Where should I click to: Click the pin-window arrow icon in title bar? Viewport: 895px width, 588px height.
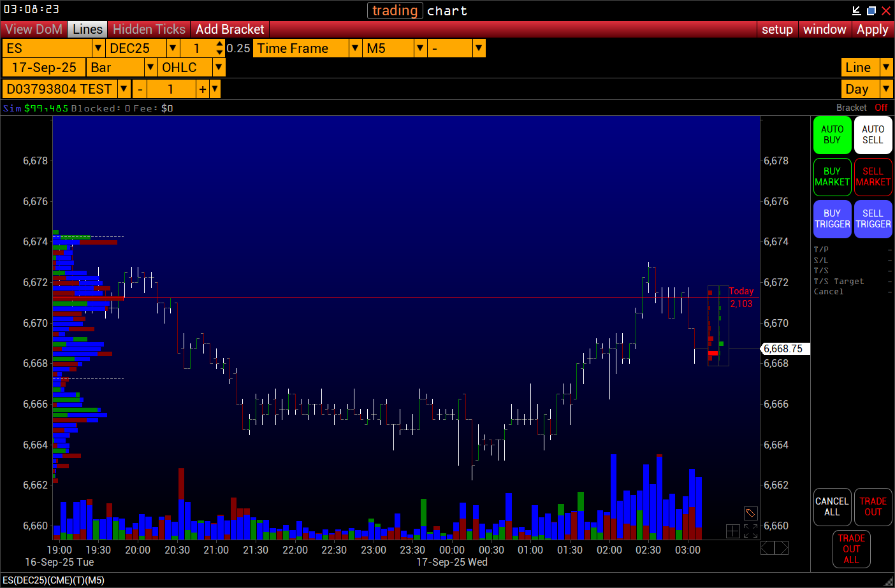coord(857,11)
